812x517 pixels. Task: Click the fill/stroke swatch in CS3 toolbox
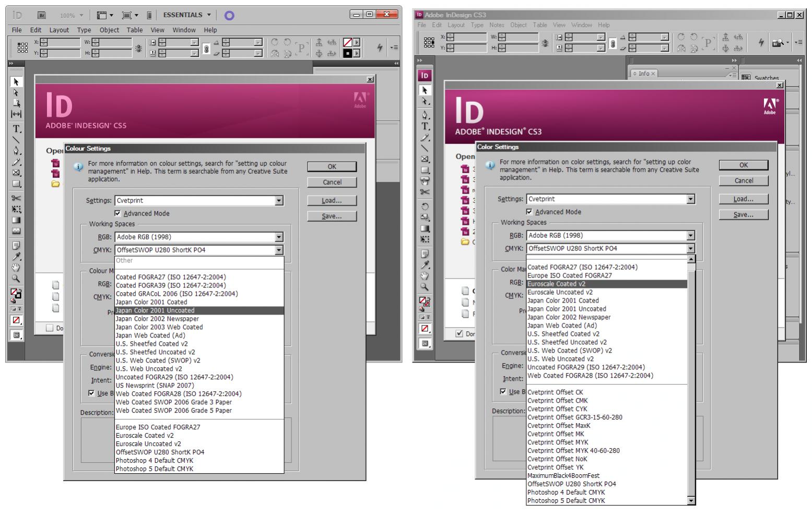(425, 302)
